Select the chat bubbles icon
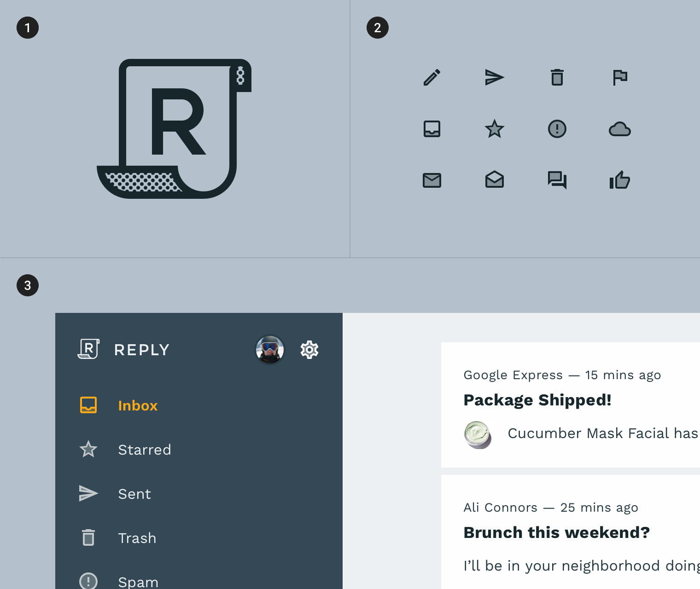This screenshot has height=589, width=700. (557, 180)
